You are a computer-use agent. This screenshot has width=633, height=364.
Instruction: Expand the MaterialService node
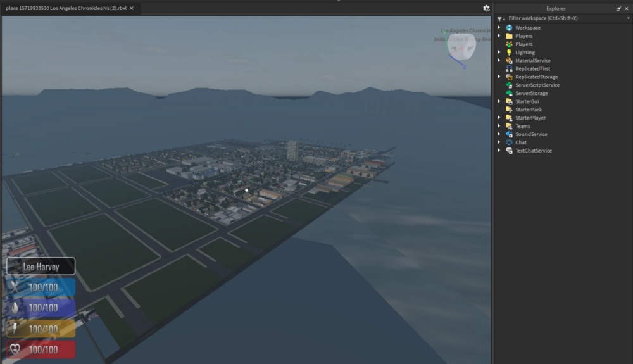[499, 60]
